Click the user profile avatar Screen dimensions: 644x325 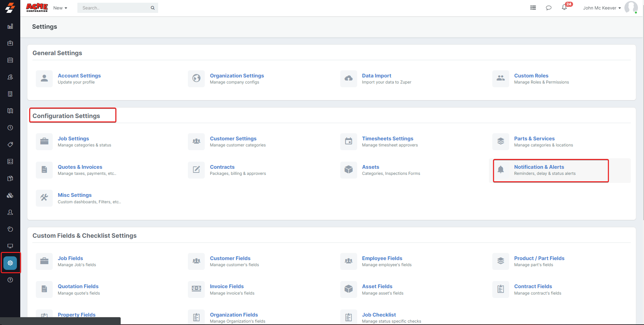[x=630, y=7]
